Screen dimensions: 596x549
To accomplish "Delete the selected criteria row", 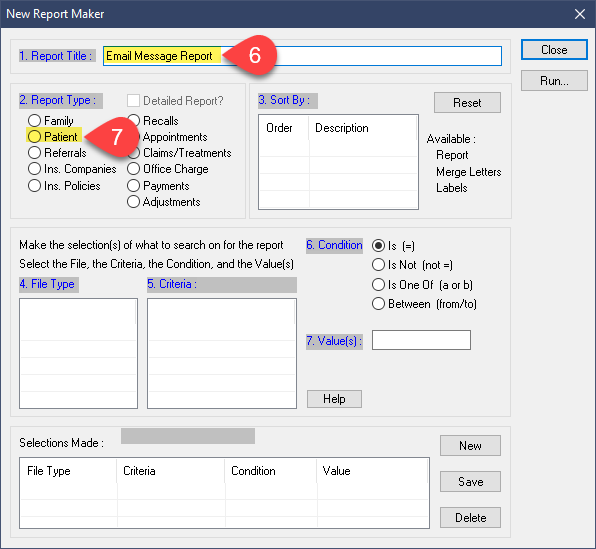I will point(470,517).
